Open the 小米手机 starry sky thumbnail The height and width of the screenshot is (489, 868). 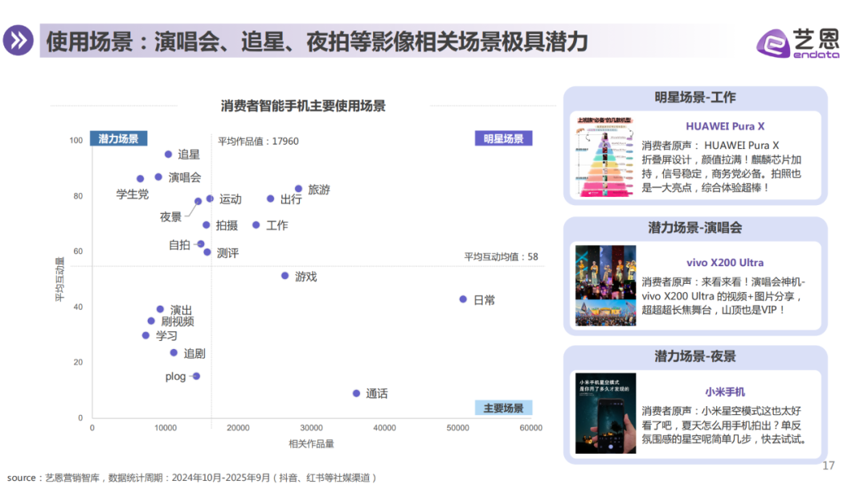[x=606, y=413]
